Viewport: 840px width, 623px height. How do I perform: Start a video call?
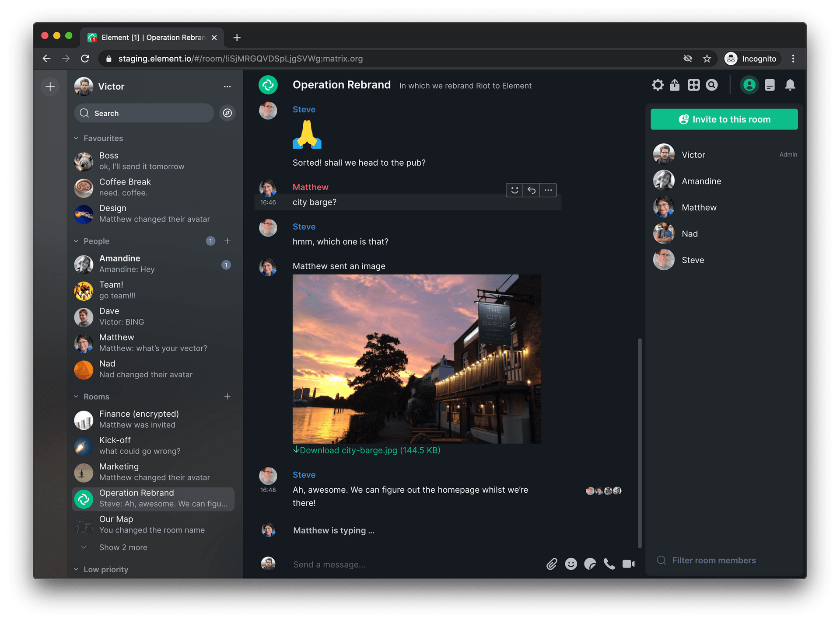pyautogui.click(x=629, y=564)
